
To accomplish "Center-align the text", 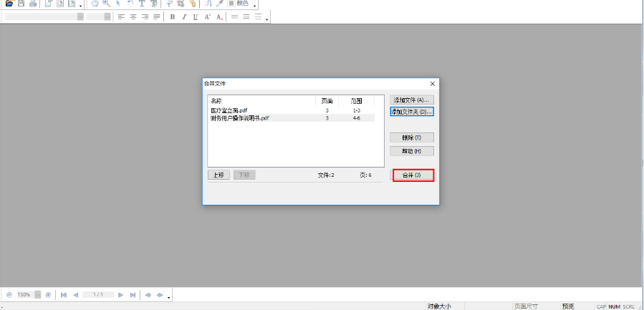I will pyautogui.click(x=133, y=17).
